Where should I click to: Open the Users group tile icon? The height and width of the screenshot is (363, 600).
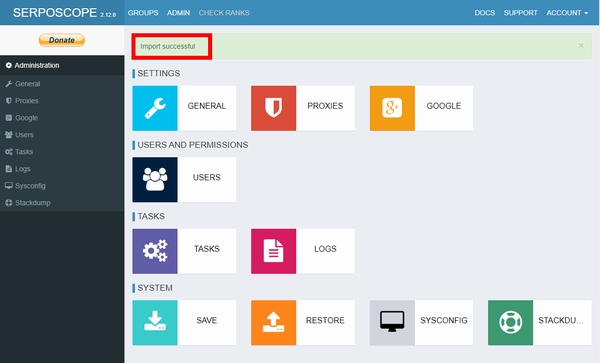point(155,180)
